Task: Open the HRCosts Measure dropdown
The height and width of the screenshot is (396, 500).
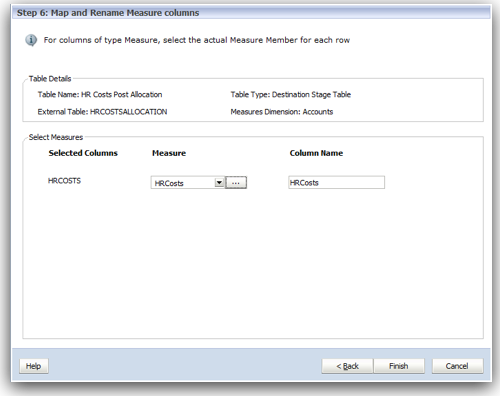Action: tap(219, 183)
